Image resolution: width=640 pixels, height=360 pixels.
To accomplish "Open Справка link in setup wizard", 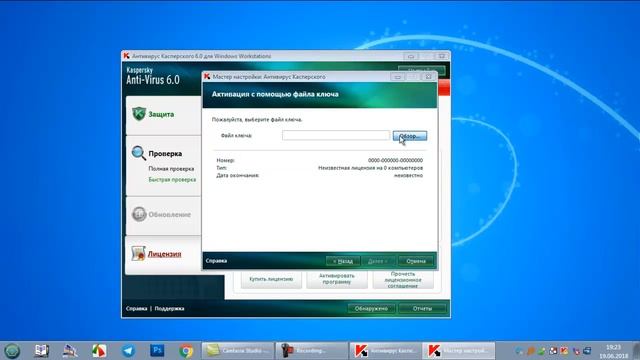I will [216, 261].
